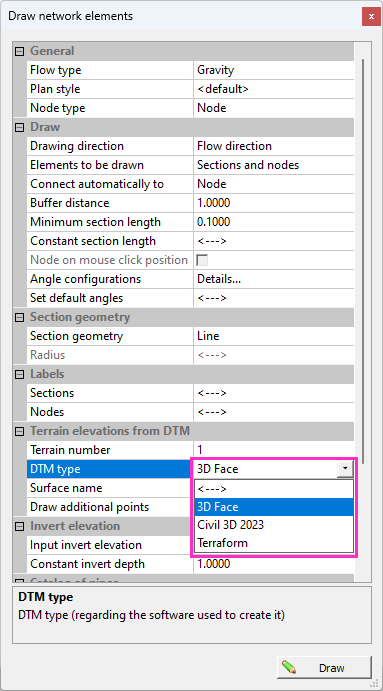Click the DTM type dropdown arrow
Screen dimensions: 383x691
coord(346,469)
